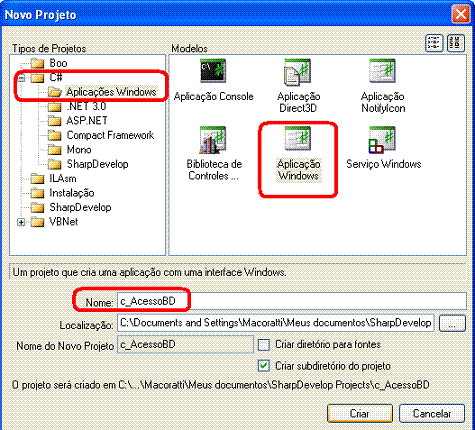This screenshot has width=475, height=430.
Task: Select the Aplicação Windows template icon
Action: tap(297, 138)
